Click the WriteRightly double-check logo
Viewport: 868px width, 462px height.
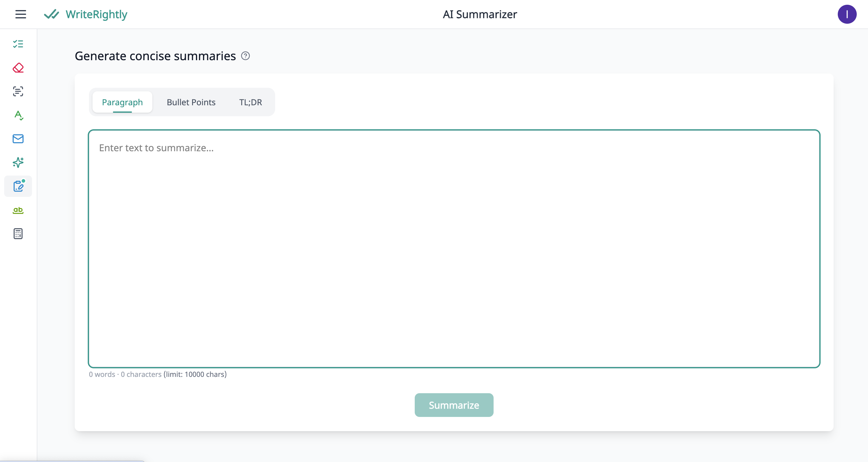tap(52, 14)
